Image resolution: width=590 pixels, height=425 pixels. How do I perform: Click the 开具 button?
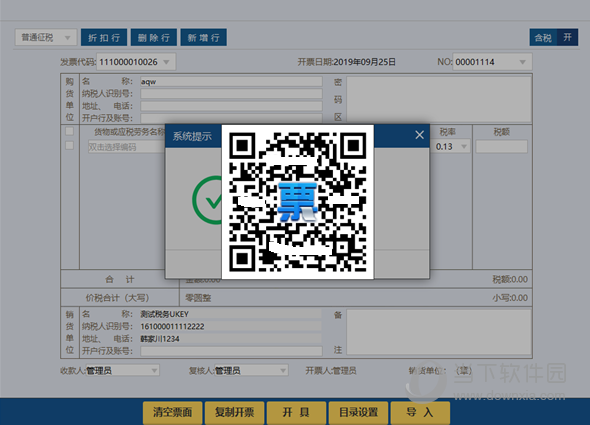[297, 413]
